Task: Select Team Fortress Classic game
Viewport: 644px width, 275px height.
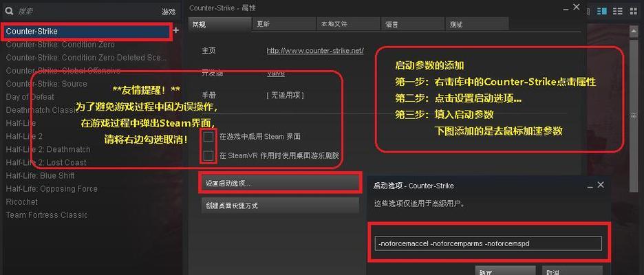Action: tap(47, 215)
